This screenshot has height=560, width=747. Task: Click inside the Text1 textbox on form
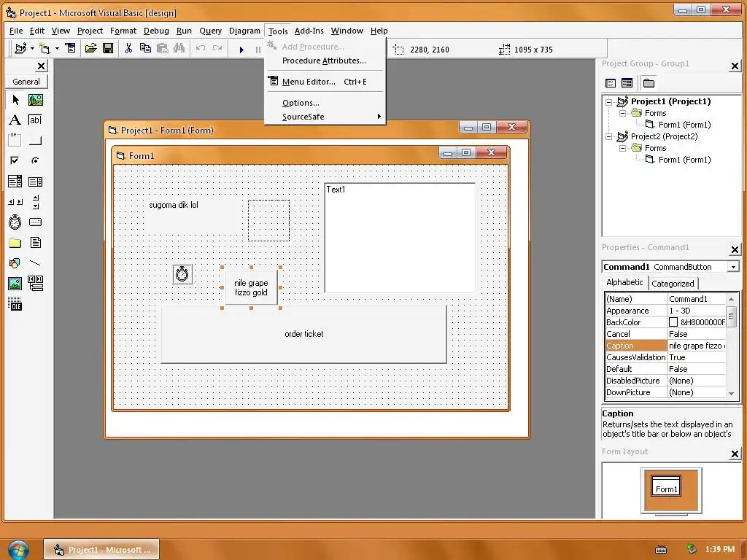(x=400, y=238)
